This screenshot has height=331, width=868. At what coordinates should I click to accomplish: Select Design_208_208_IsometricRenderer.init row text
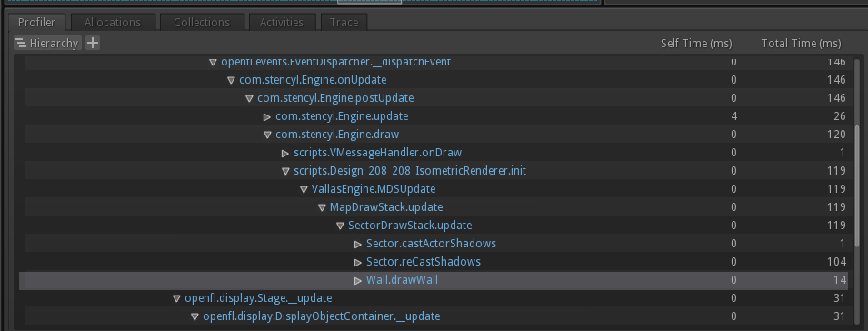point(410,171)
